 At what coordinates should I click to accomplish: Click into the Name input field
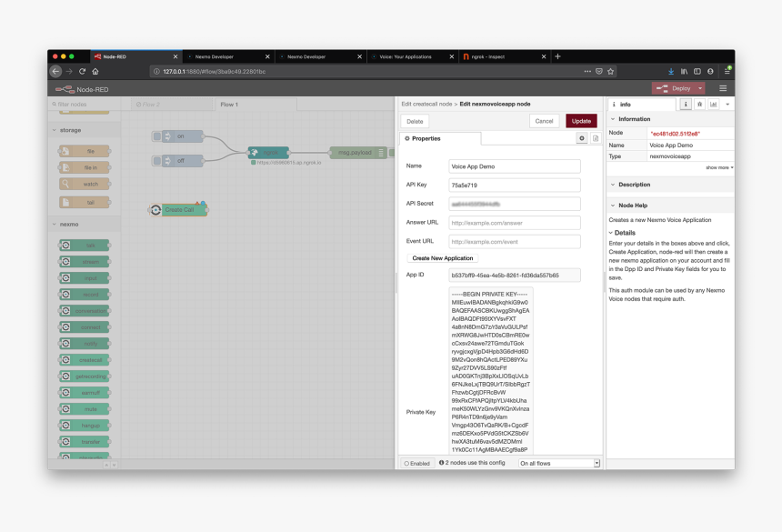click(x=514, y=166)
